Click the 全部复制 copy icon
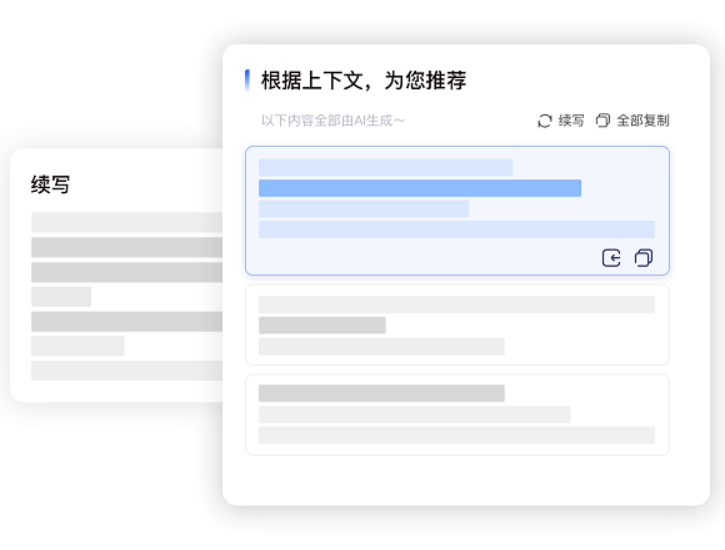 pyautogui.click(x=603, y=121)
